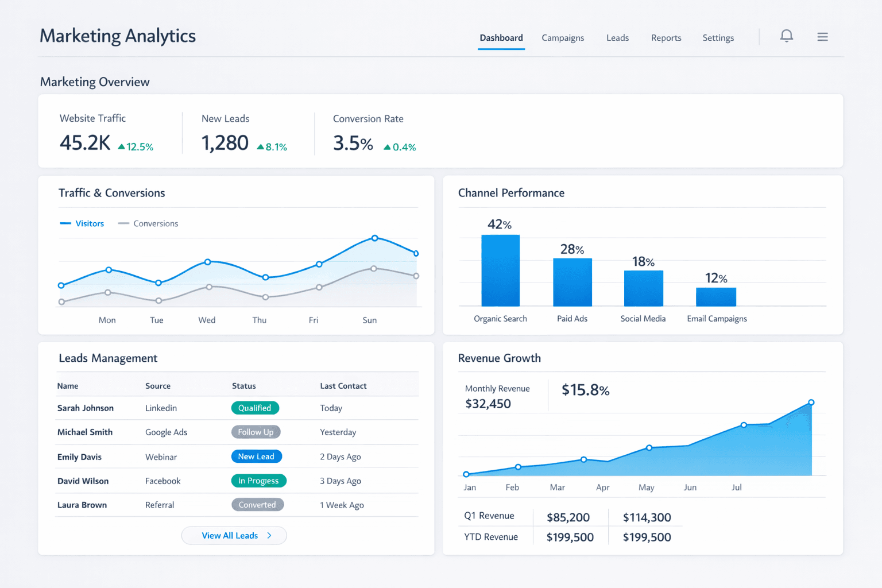
Task: Open the hamburger menu icon
Action: click(x=822, y=37)
